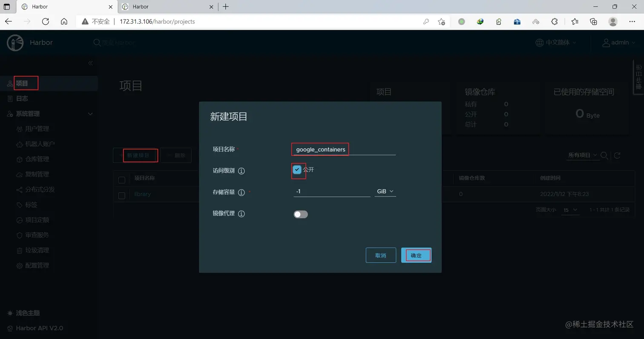
Task: Open 日志 in the sidebar
Action: point(22,99)
